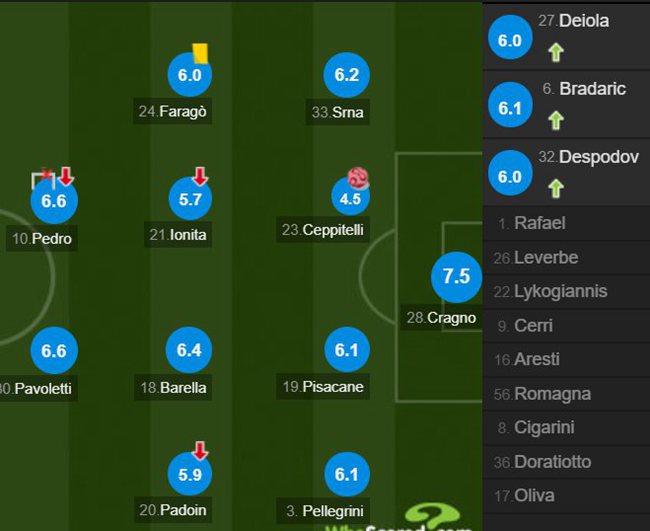Click the red ball icon on Ceppitelli
Screen dimensions: 650x531
click(358, 178)
